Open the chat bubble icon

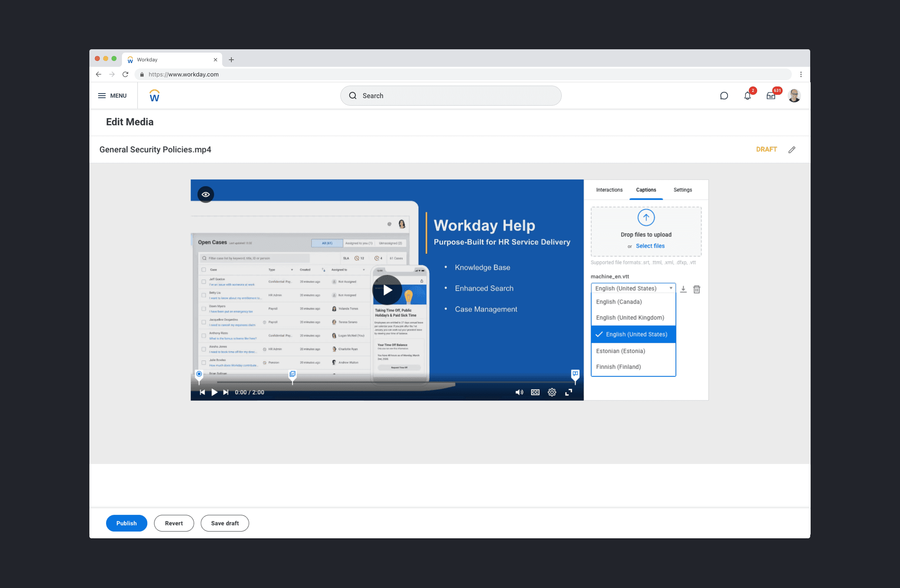(724, 96)
